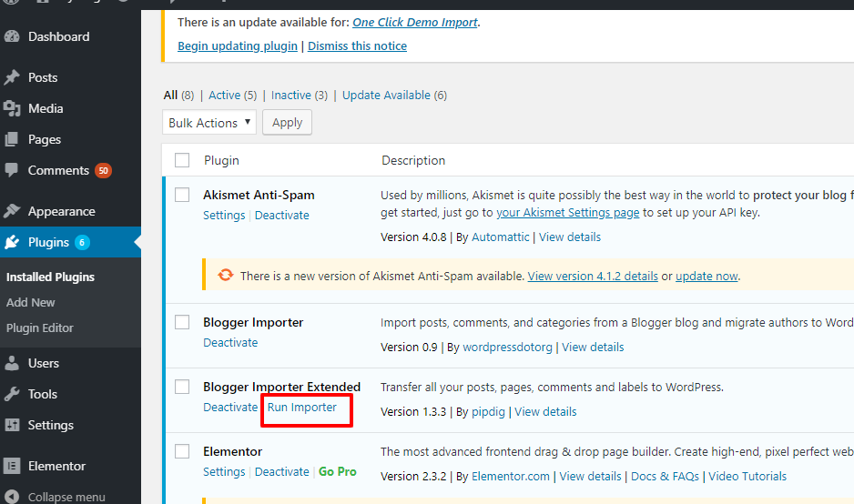
Task: Click the Collapse menu arrow icon
Action: 12,497
